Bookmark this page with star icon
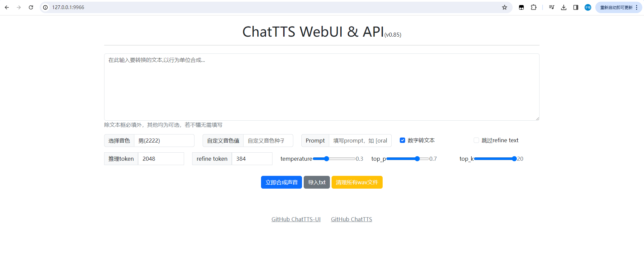This screenshot has height=271, width=644. coord(504,7)
